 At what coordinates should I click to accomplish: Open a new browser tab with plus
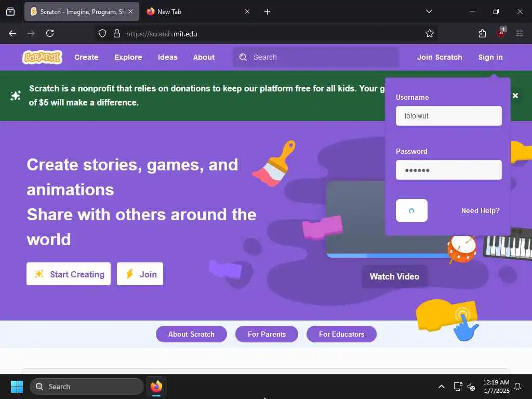tap(268, 12)
